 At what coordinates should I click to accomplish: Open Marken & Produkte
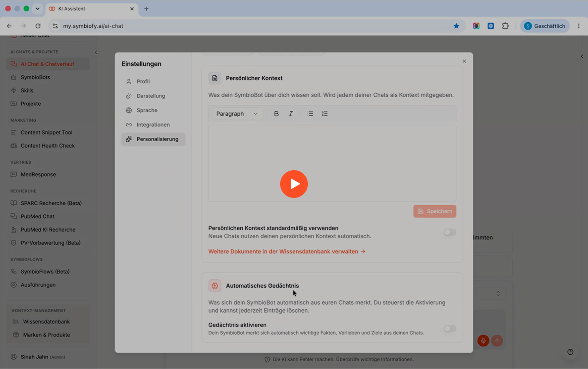(48, 335)
